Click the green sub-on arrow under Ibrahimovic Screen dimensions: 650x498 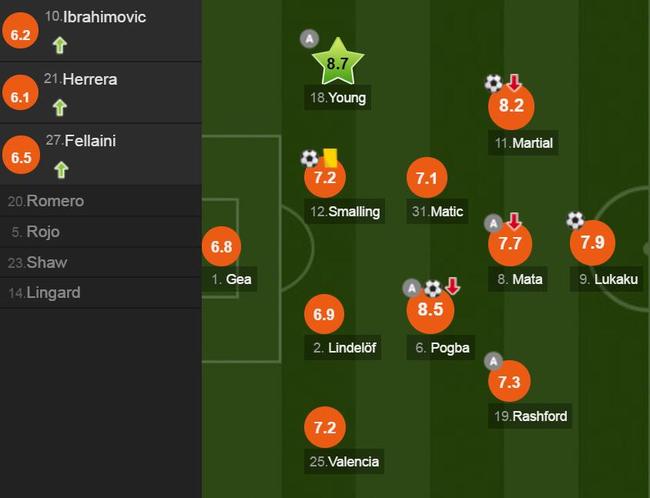pyautogui.click(x=60, y=45)
